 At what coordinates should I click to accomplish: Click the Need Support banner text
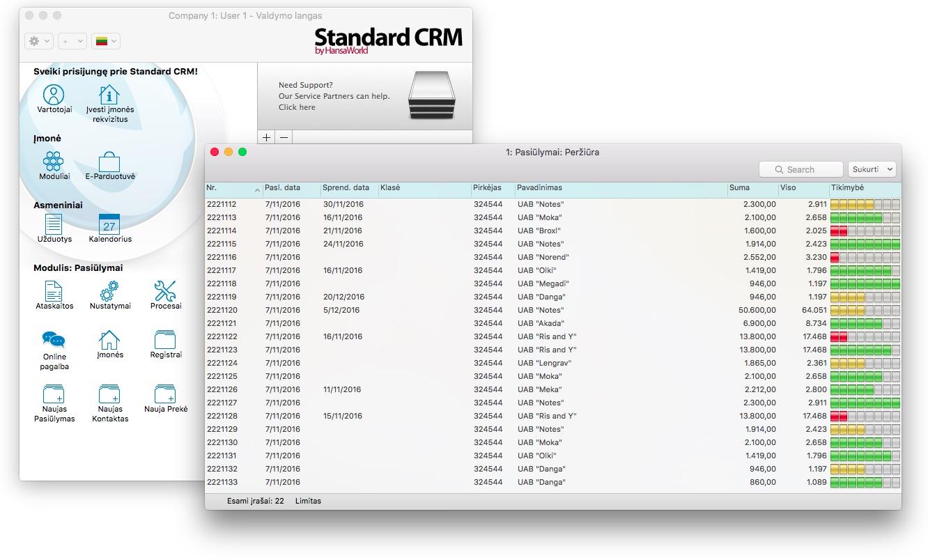pos(334,96)
